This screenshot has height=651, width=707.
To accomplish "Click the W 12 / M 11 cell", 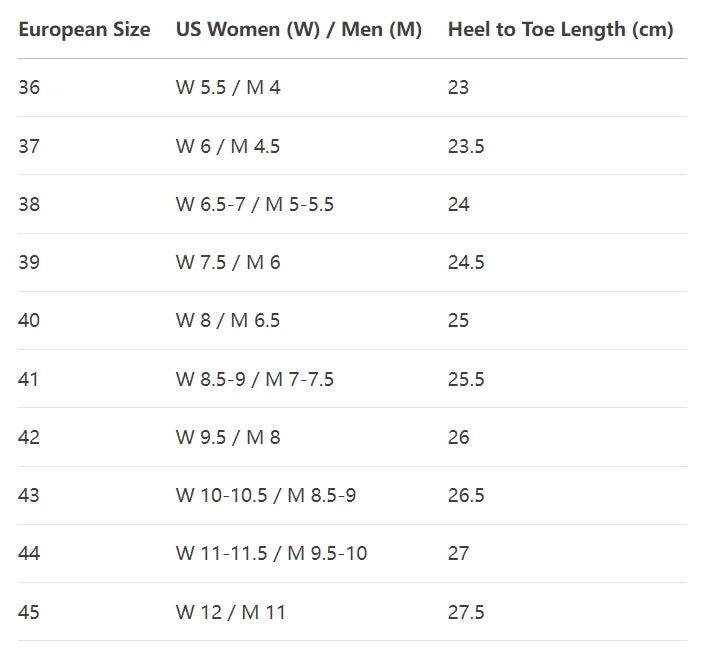I will click(231, 612).
